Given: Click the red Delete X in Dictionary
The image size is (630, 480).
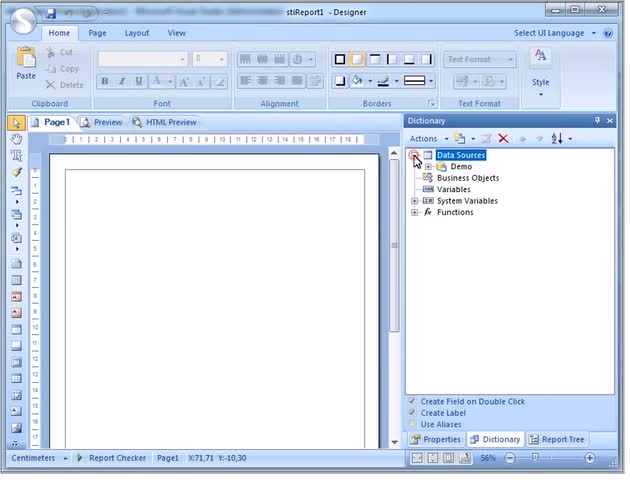Looking at the screenshot, I should tap(503, 139).
